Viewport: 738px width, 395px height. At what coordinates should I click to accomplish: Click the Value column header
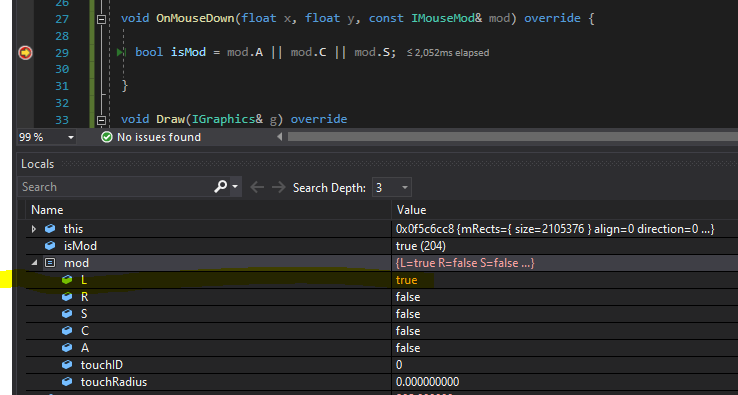411,210
